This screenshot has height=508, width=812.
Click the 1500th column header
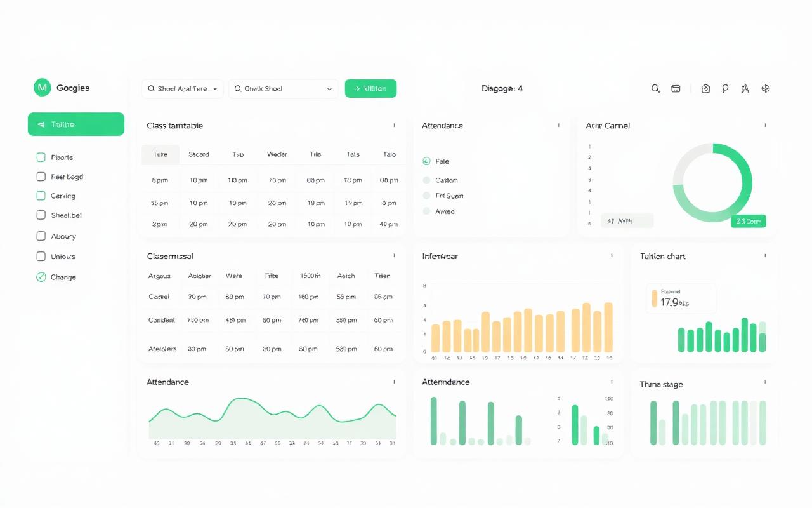coord(310,276)
